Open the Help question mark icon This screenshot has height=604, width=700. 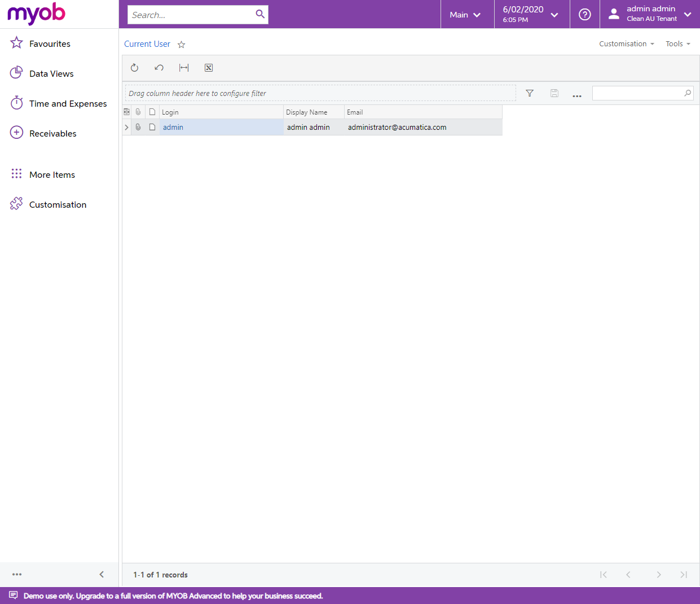tap(585, 14)
